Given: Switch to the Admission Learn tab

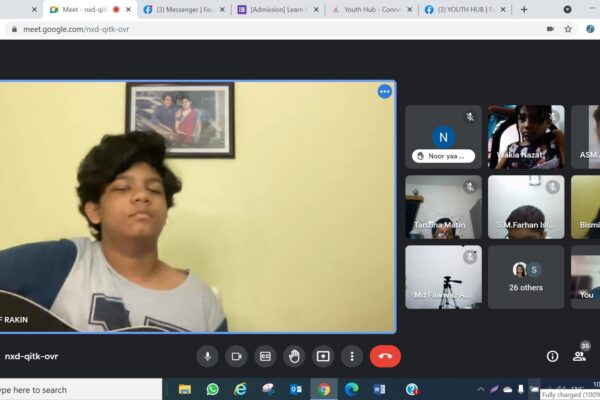Looking at the screenshot, I should click(x=275, y=9).
